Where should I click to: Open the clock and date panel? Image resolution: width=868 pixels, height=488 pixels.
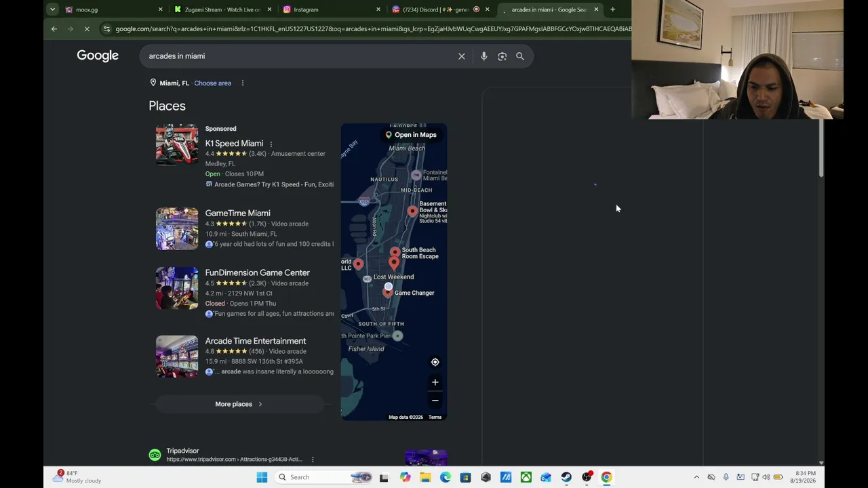pyautogui.click(x=803, y=477)
